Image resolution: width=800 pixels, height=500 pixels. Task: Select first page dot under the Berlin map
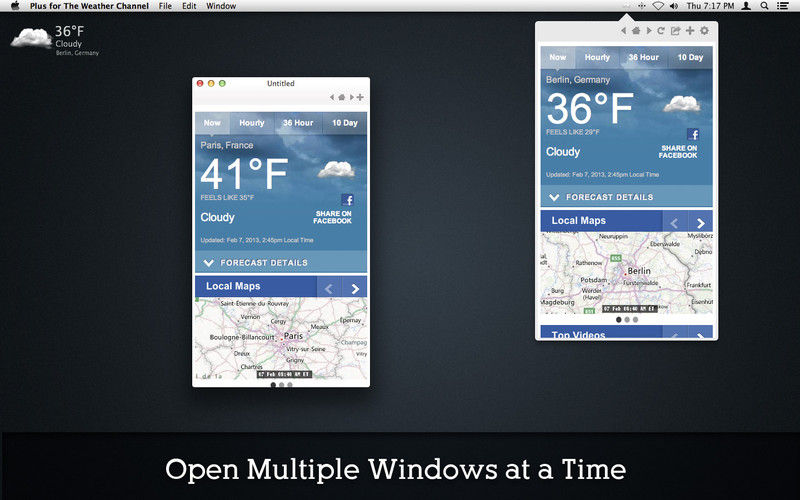point(619,320)
